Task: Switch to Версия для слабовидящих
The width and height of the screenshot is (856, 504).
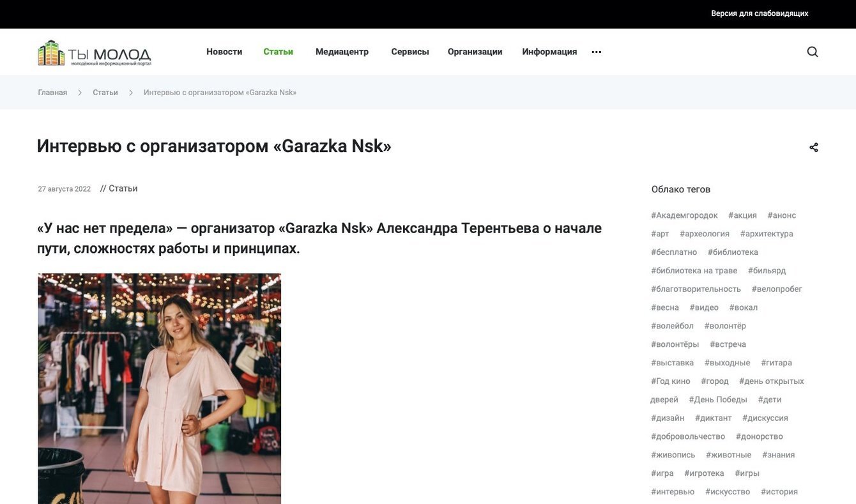Action: coord(760,13)
